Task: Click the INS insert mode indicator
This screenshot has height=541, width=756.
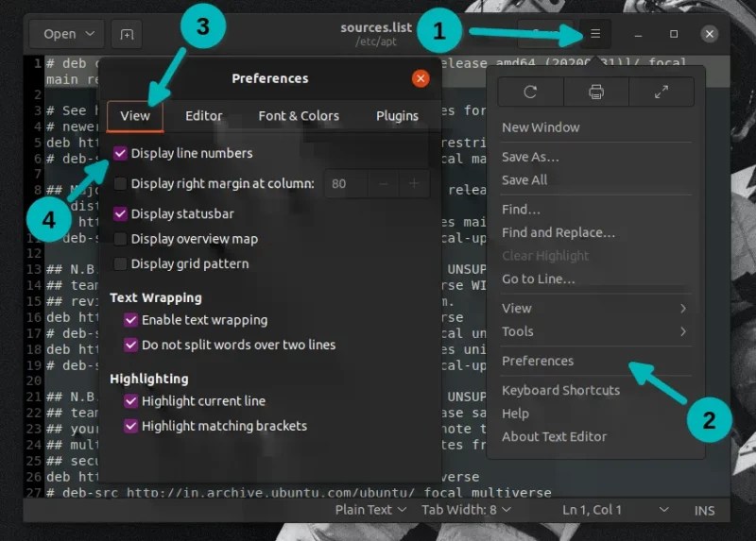Action: pos(704,510)
